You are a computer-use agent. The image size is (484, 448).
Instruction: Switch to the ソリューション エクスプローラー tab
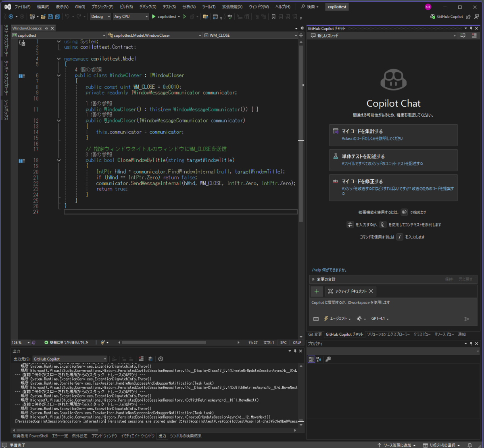[388, 334]
